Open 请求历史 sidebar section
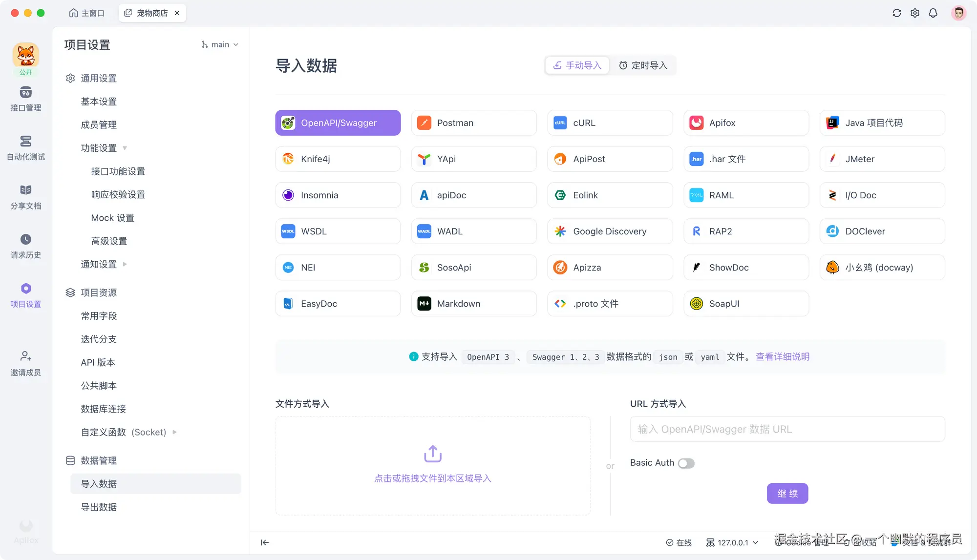The height and width of the screenshot is (560, 977). click(x=25, y=247)
